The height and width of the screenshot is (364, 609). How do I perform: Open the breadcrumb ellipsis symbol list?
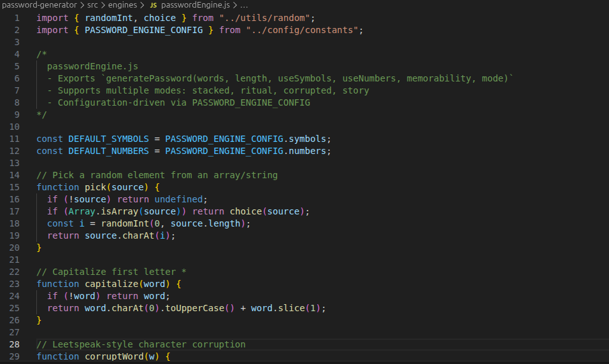pos(243,5)
